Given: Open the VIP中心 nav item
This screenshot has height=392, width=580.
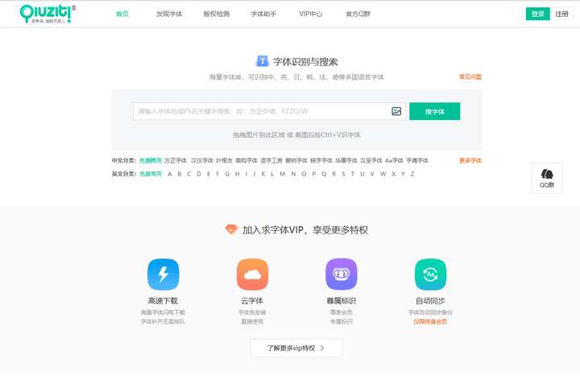Looking at the screenshot, I should [x=311, y=14].
